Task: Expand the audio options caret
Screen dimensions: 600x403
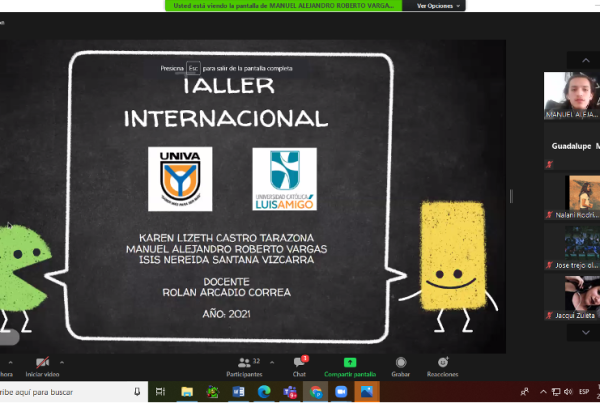Action: (10, 362)
